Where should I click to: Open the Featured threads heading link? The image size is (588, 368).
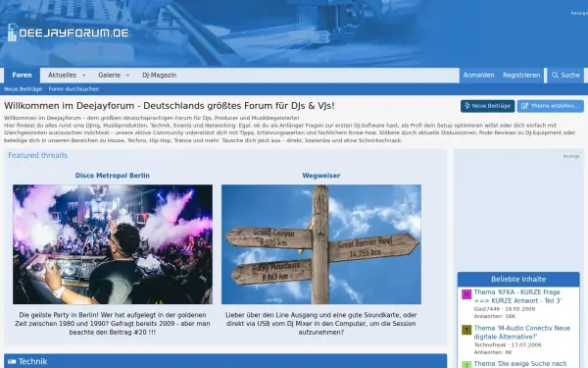pos(38,155)
